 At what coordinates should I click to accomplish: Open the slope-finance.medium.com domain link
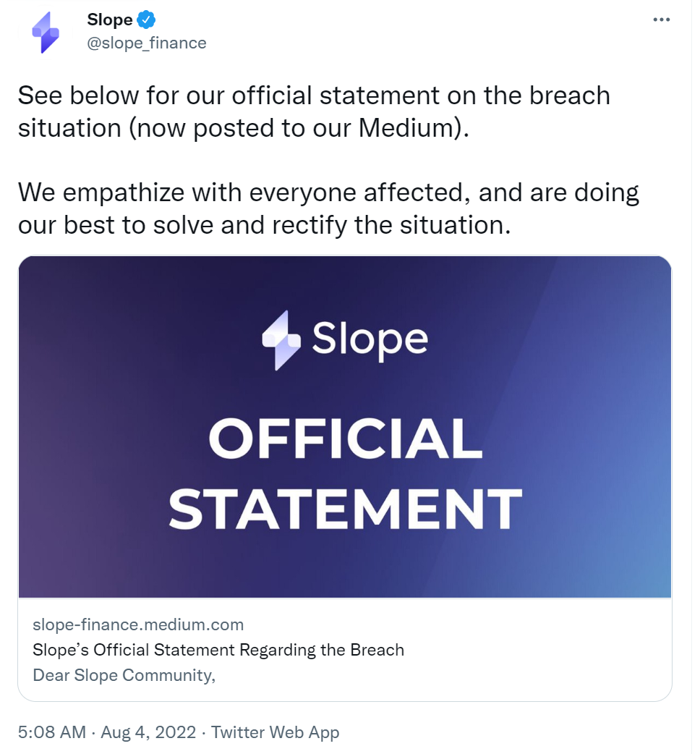point(138,624)
